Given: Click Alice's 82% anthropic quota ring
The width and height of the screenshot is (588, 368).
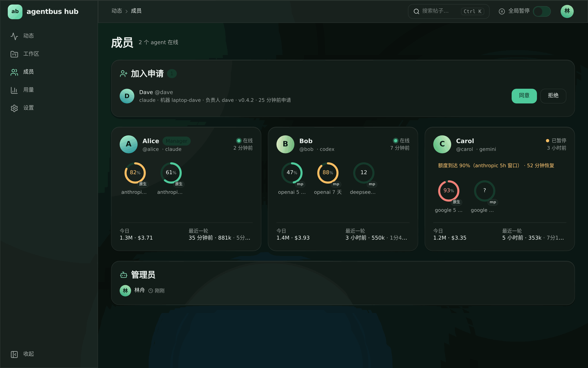Looking at the screenshot, I should 135,173.
